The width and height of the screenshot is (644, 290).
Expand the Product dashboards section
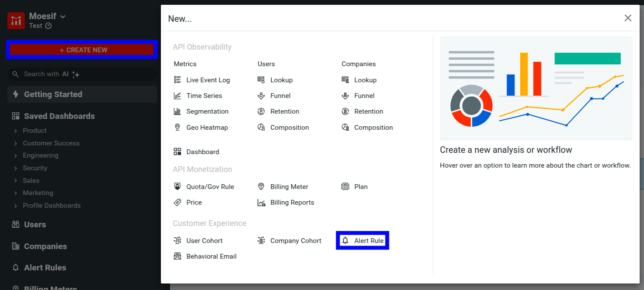pos(34,130)
